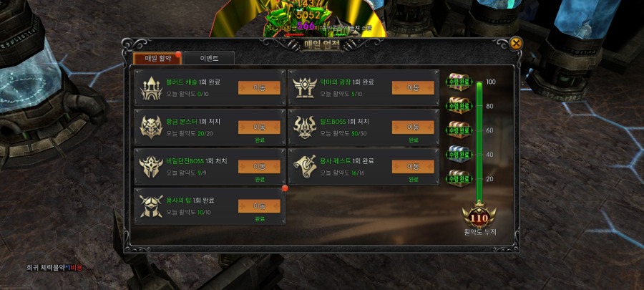Click the green activity progress bar
Viewport: 644px width, 290px height.
[x=479, y=142]
